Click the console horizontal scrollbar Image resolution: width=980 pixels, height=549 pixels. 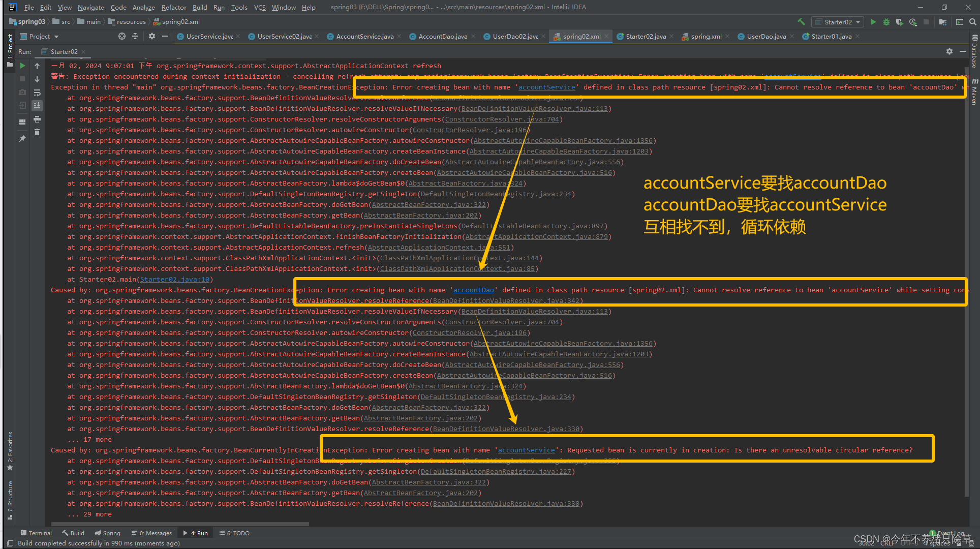pos(181,524)
